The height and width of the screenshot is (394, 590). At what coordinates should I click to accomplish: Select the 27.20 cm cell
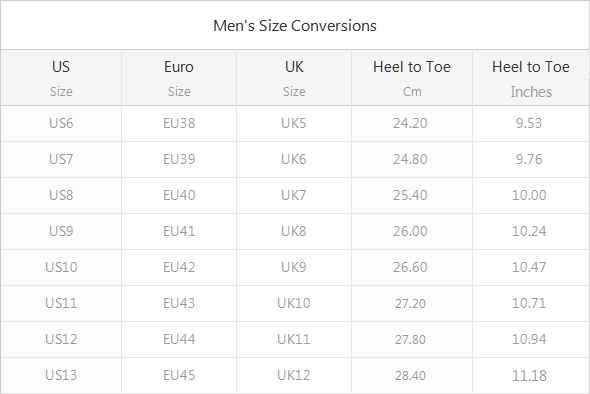click(x=412, y=303)
